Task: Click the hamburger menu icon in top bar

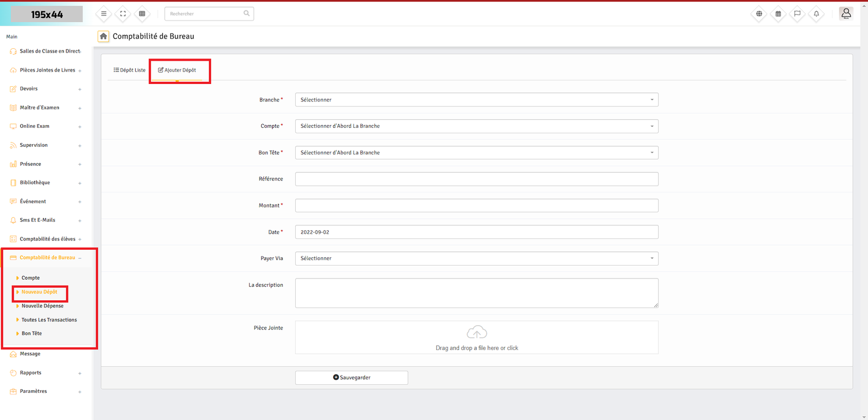Action: (x=104, y=14)
